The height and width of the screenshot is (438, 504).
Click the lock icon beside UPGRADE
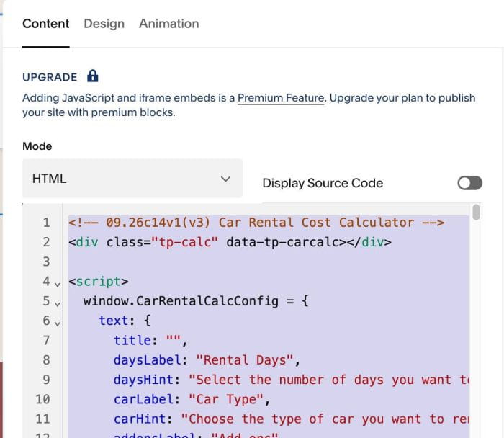(93, 76)
